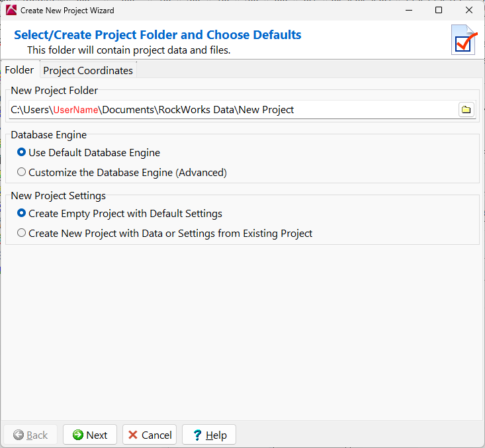Open the Project Coordinates tab
The height and width of the screenshot is (448, 485).
click(x=88, y=71)
